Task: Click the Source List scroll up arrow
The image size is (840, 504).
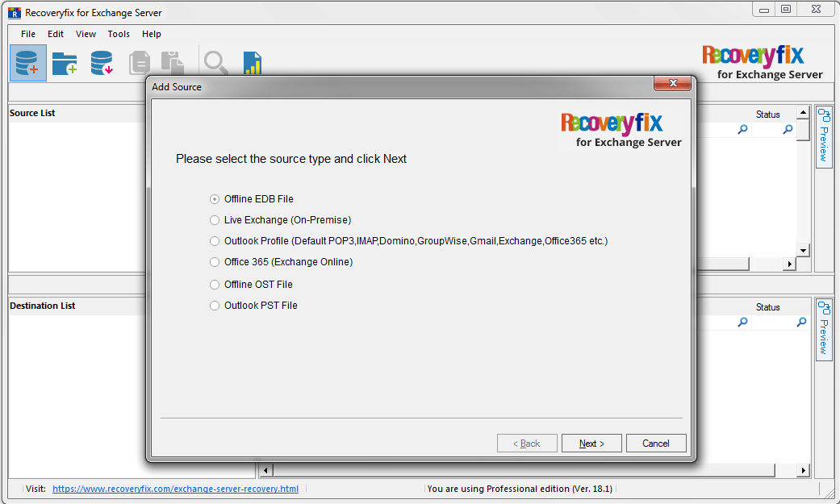Action: (x=803, y=112)
